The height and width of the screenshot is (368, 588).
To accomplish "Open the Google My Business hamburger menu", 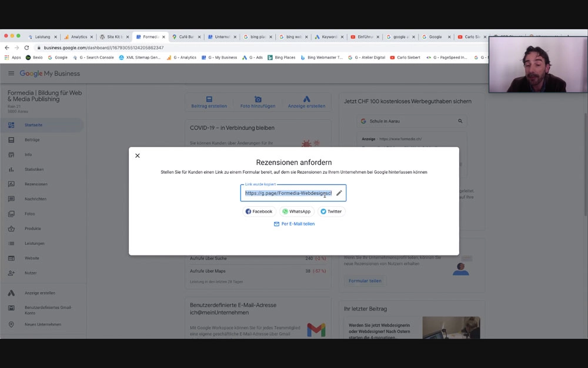I will tap(11, 73).
